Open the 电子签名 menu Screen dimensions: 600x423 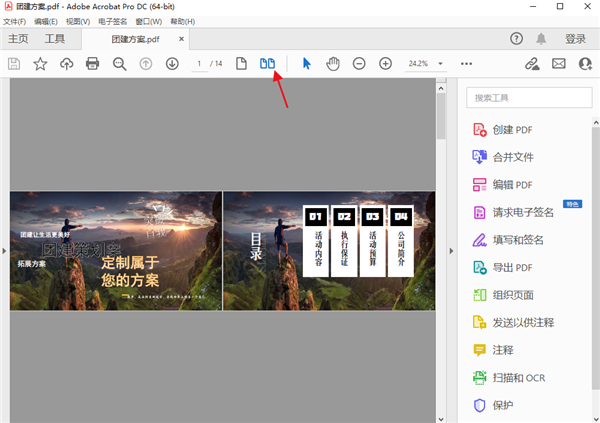pyautogui.click(x=115, y=21)
